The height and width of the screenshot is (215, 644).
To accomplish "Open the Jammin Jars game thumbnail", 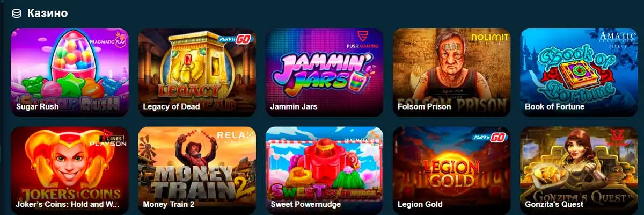I will point(324,73).
